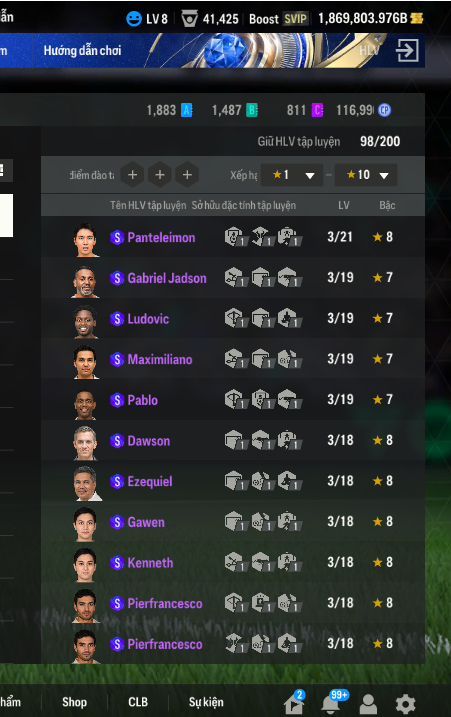Screen dimensions: 451x717
Task: Click the first plus hexagon slot
Action: [x=133, y=175]
